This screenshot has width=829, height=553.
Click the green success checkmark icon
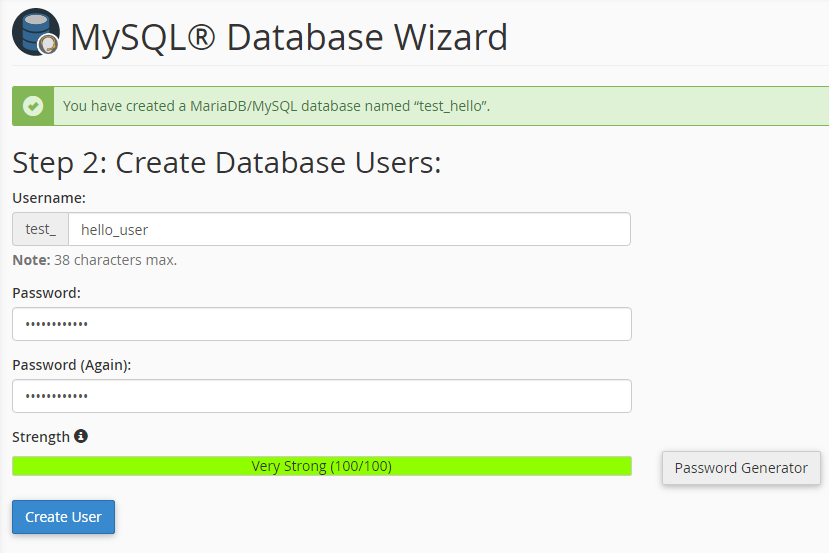(x=33, y=106)
